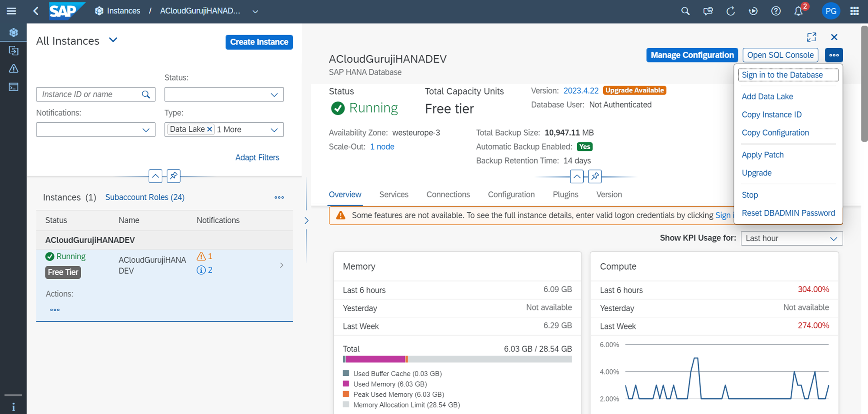The width and height of the screenshot is (868, 414).
Task: Pin the instance details header
Action: (595, 176)
